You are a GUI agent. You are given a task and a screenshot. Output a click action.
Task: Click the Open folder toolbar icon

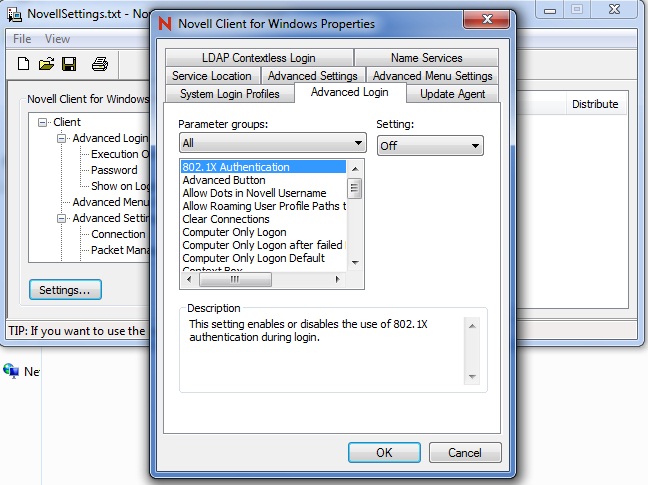pyautogui.click(x=46, y=64)
